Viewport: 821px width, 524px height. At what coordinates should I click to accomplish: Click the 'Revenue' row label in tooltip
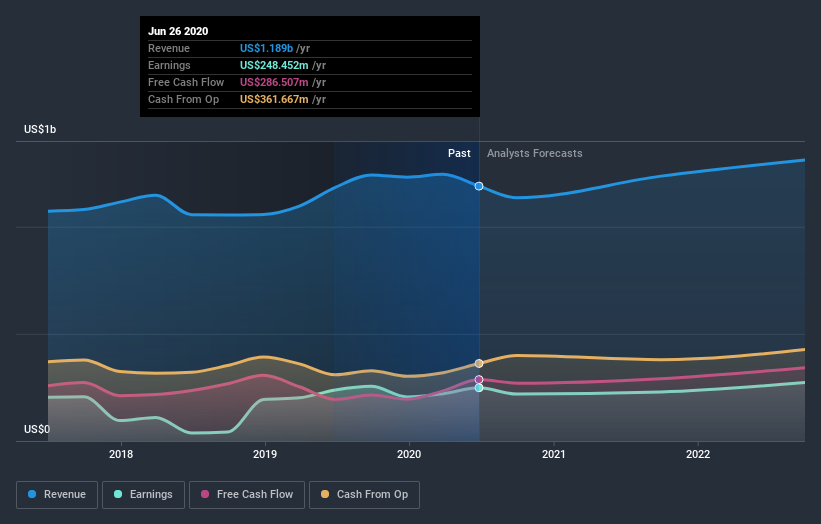pyautogui.click(x=169, y=48)
